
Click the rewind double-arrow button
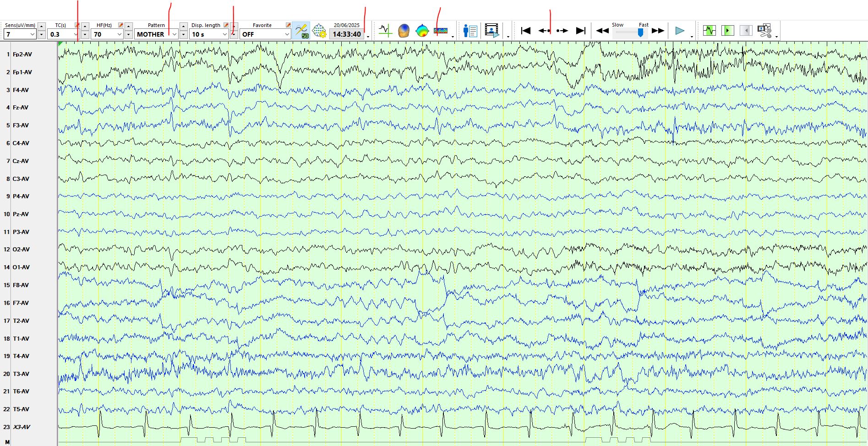tap(602, 31)
